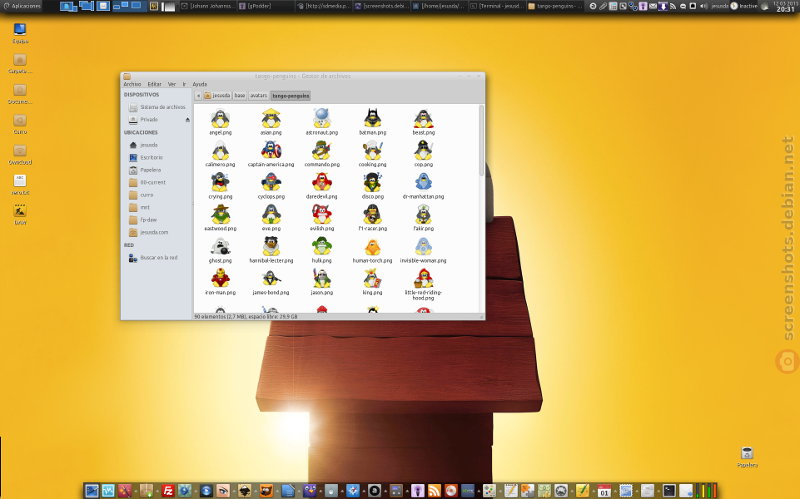This screenshot has width=800, height=499.
Task: Select asian.png penguin file
Action: click(271, 122)
